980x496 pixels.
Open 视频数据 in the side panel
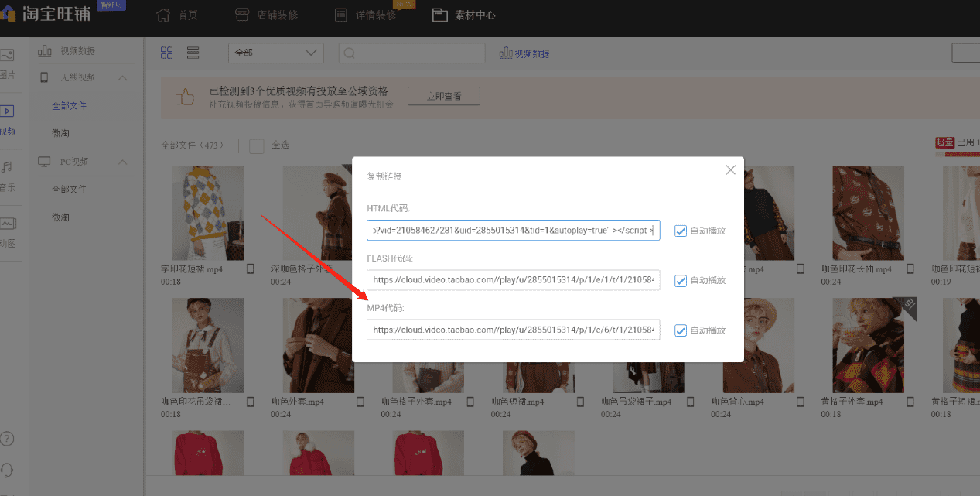[67, 51]
